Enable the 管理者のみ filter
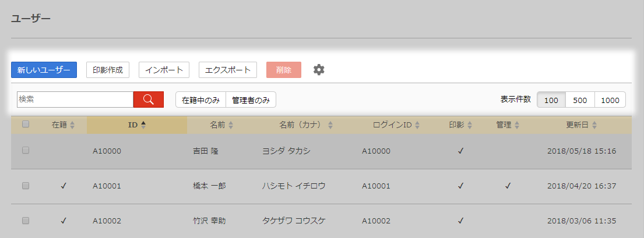644x238 pixels. click(x=251, y=100)
